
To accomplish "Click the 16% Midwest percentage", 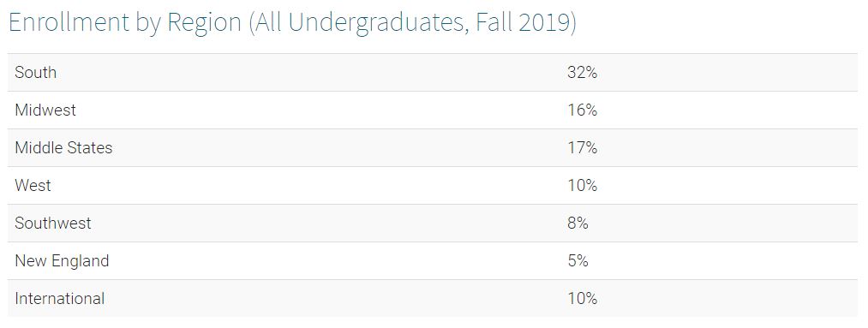I will (582, 110).
